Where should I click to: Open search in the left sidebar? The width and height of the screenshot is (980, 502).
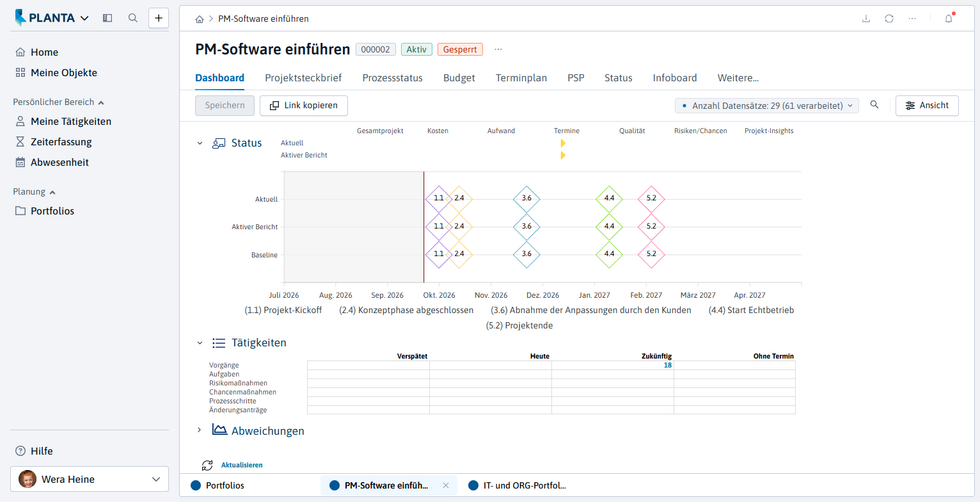click(133, 18)
